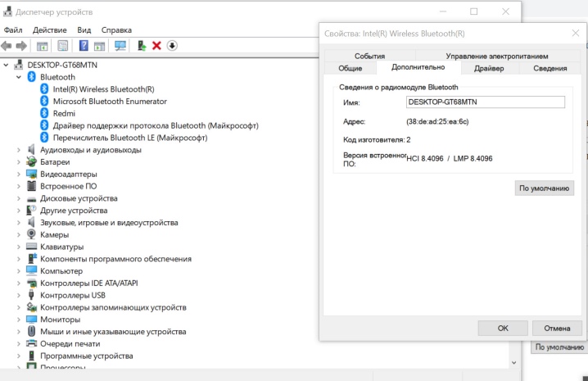Close the Bluetooth properties dialog

pyautogui.click(x=576, y=34)
